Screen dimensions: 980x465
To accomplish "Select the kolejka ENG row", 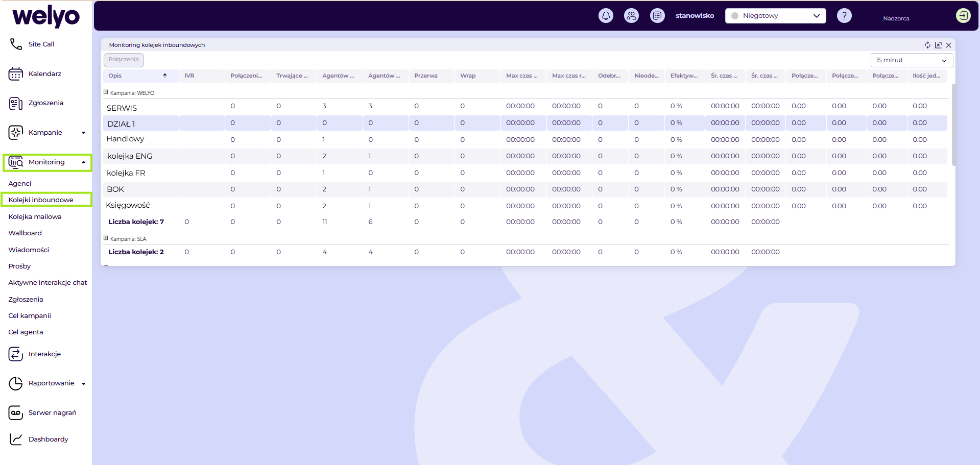I will 525,156.
